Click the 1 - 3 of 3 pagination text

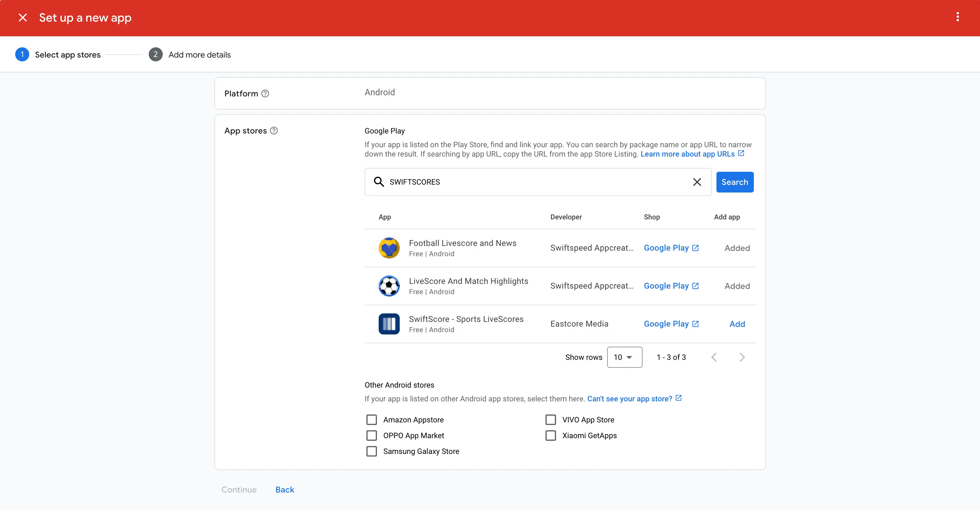(671, 358)
